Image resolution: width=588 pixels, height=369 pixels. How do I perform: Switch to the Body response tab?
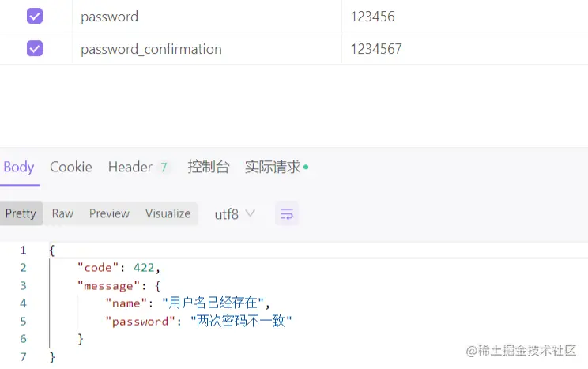[x=19, y=167]
